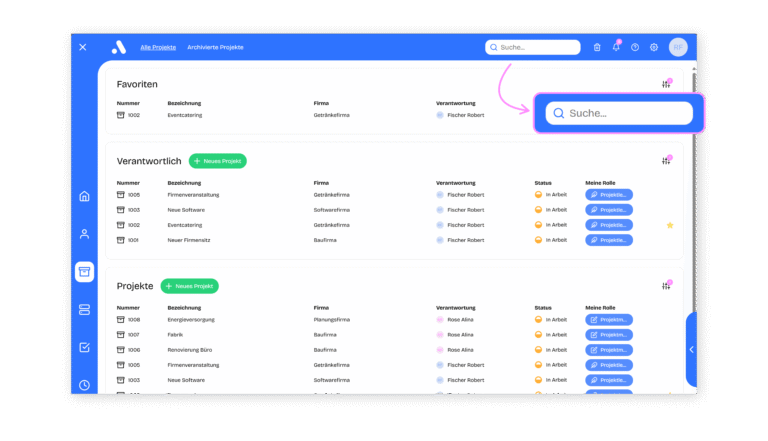Go to Home in left sidebar

tap(84, 196)
